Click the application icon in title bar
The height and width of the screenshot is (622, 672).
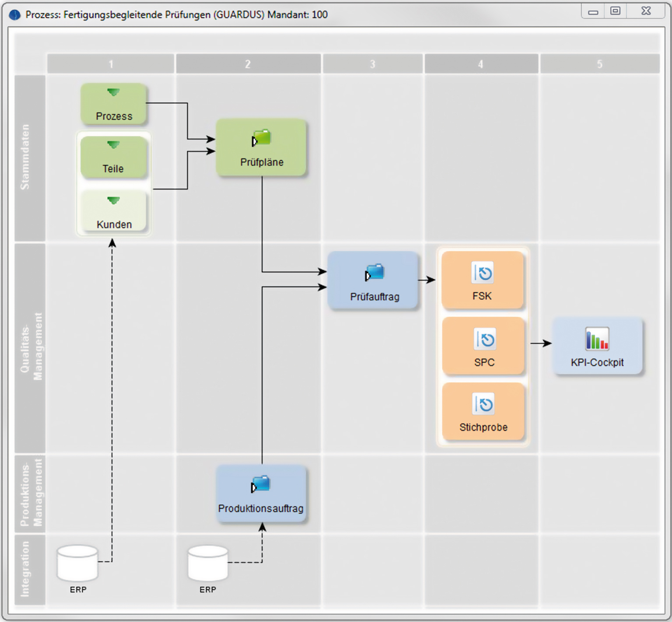pyautogui.click(x=15, y=15)
